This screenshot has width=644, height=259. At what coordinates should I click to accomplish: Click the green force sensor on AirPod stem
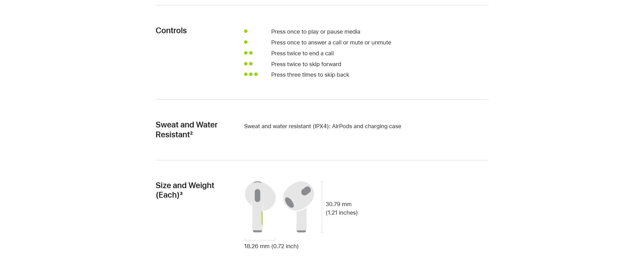[x=262, y=218]
